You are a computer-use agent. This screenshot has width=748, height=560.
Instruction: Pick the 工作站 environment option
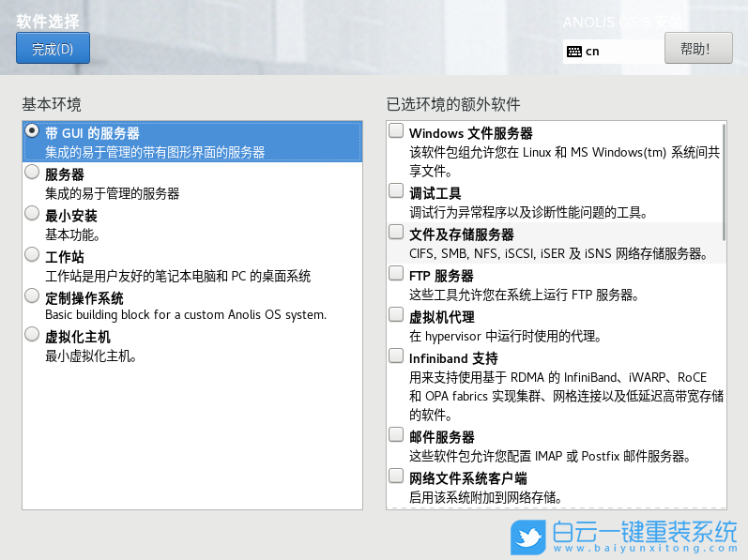(33, 255)
